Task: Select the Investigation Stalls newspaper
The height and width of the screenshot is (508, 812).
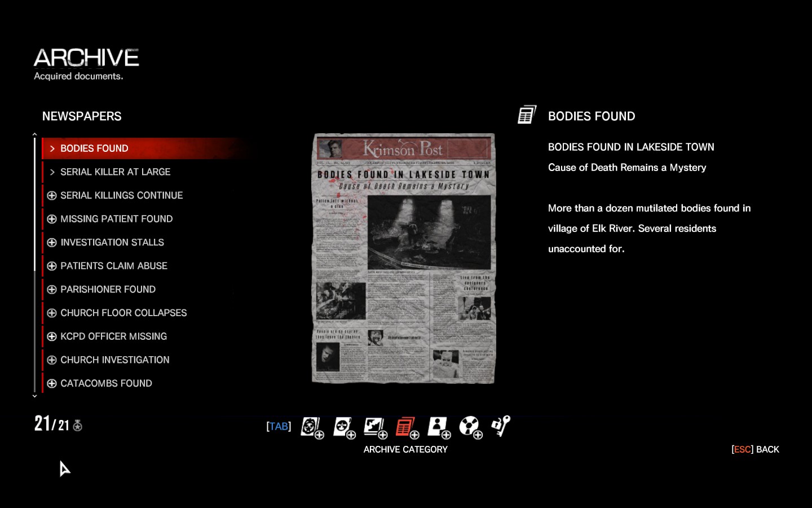Action: coord(112,243)
